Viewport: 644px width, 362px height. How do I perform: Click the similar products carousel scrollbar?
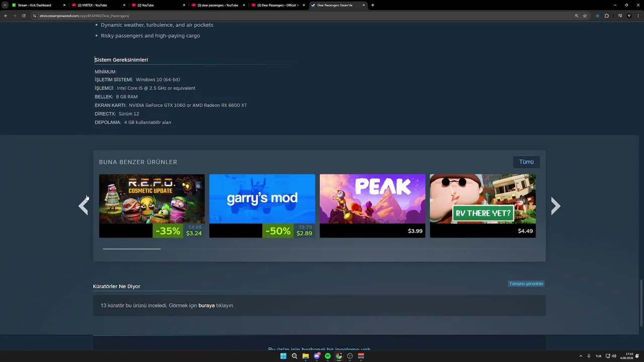pyautogui.click(x=131, y=249)
